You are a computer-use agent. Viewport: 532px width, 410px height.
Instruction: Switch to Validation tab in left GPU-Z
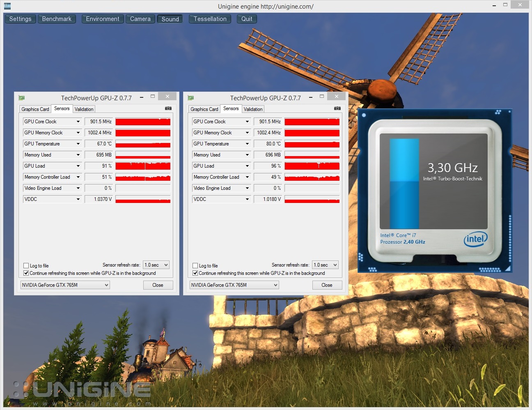coord(84,109)
